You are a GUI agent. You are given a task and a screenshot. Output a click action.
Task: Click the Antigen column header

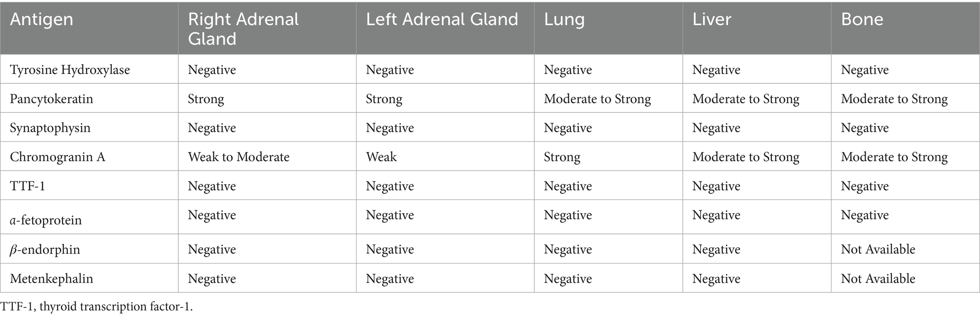click(x=42, y=19)
